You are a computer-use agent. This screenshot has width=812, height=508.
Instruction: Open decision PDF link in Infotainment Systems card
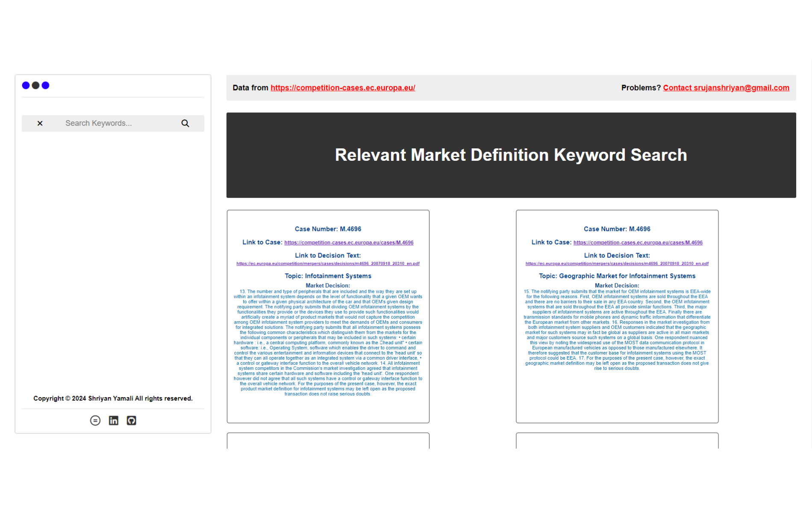(328, 263)
